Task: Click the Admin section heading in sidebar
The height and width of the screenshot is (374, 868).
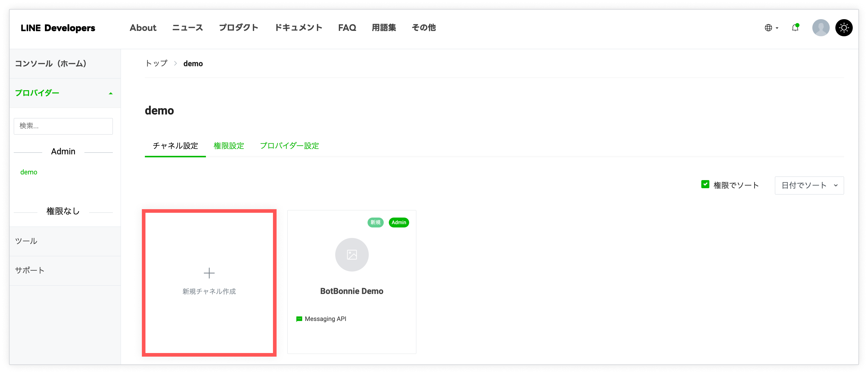Action: tap(63, 151)
